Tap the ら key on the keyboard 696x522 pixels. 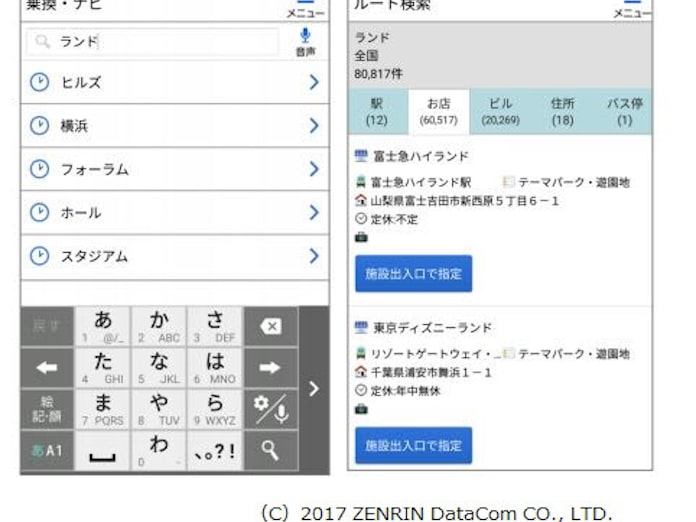215,409
